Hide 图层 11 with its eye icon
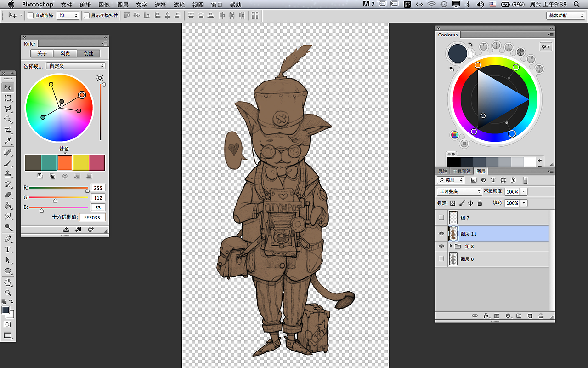 441,234
